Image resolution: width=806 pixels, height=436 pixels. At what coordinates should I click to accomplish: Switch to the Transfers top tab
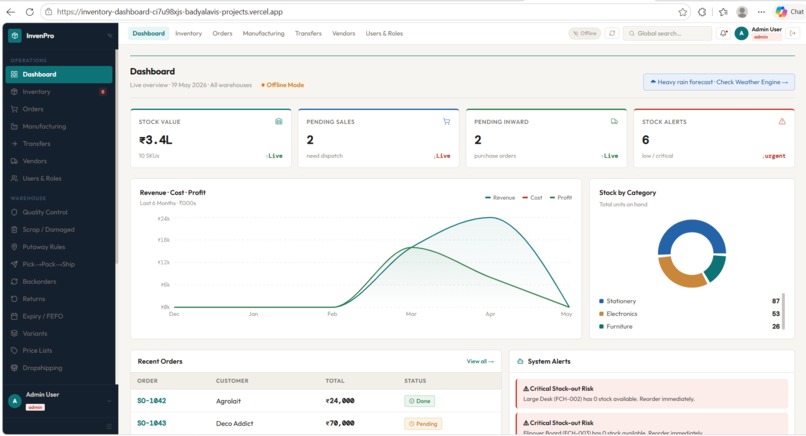(308, 33)
